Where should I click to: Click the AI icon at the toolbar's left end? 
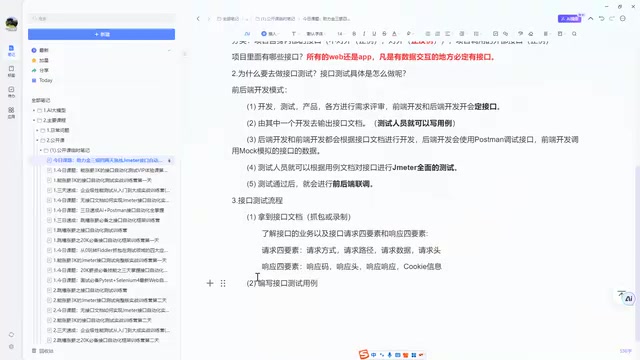[x=247, y=34]
